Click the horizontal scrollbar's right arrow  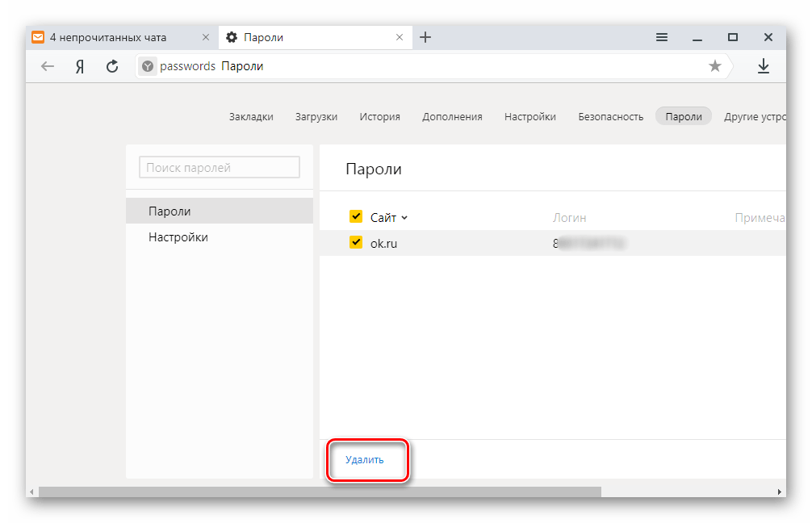(x=780, y=491)
